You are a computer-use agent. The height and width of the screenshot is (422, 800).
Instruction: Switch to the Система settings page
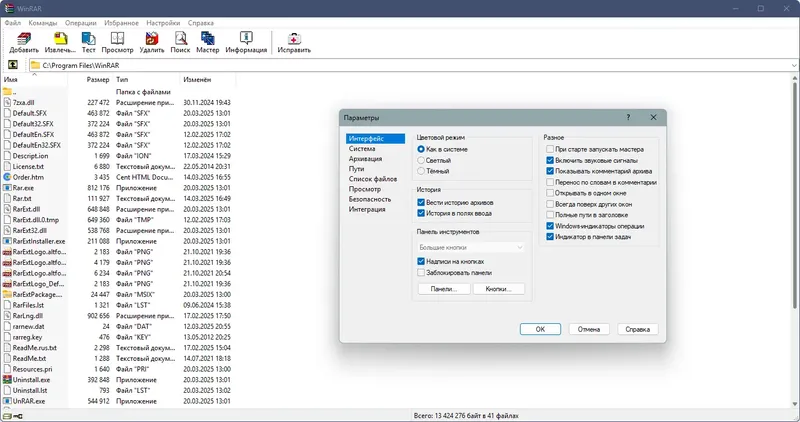pos(362,148)
